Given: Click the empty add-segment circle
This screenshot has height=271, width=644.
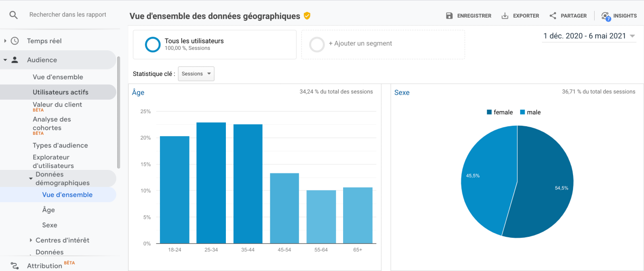Looking at the screenshot, I should click(317, 44).
